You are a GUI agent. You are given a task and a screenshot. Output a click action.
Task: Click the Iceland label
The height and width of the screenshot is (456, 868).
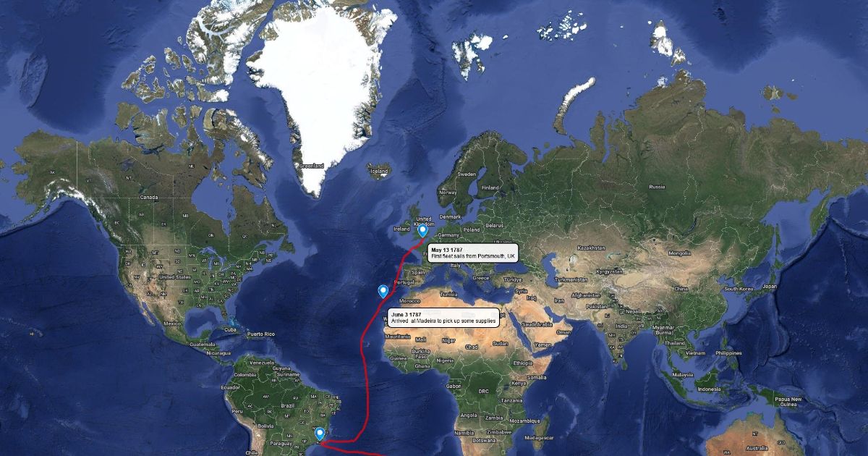coord(379,172)
